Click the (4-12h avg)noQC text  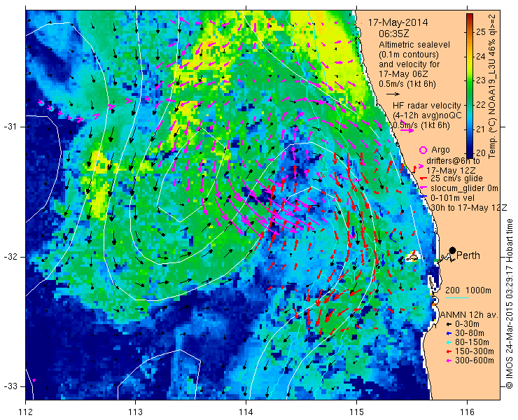(427, 115)
